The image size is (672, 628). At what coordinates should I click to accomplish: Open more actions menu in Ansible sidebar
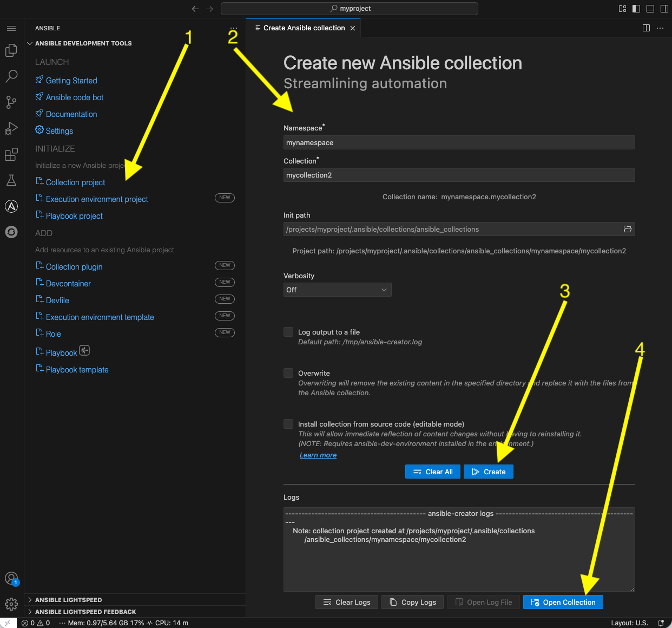(x=233, y=28)
